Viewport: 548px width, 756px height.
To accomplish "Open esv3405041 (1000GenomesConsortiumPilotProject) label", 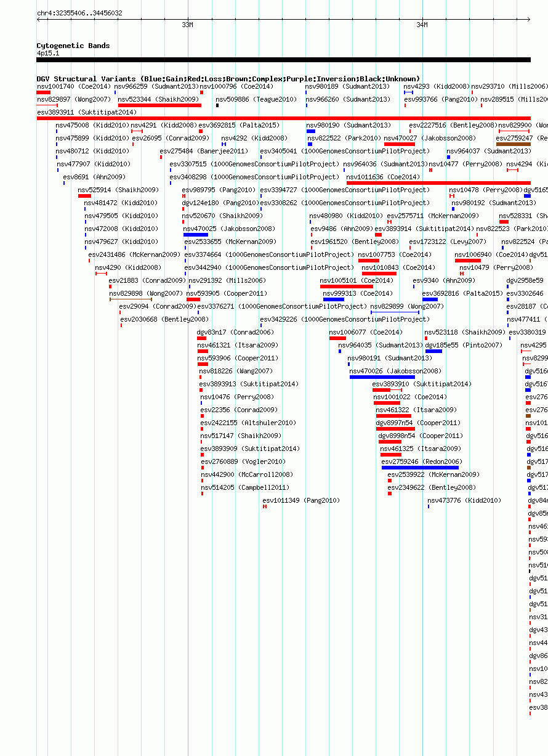I will (345, 151).
